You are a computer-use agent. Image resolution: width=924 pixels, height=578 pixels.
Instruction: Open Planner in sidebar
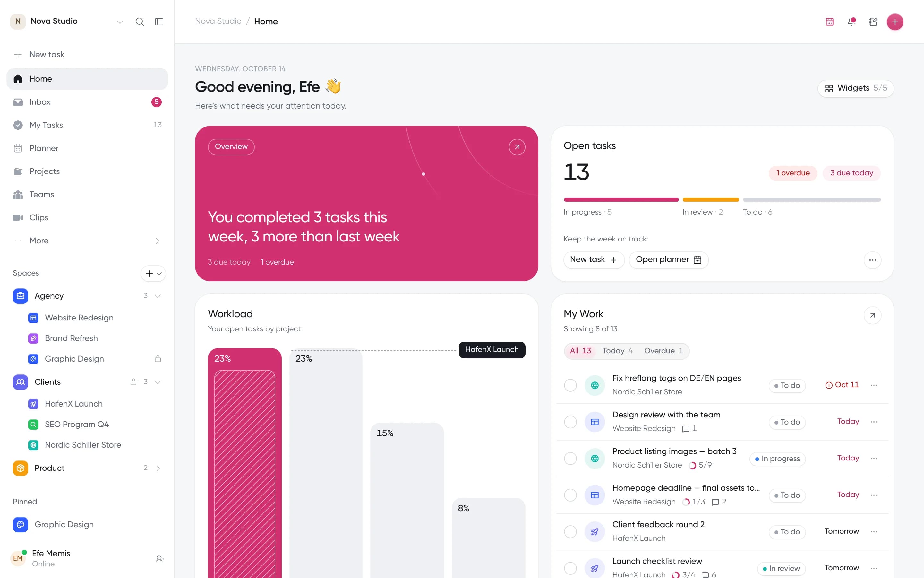(87, 148)
